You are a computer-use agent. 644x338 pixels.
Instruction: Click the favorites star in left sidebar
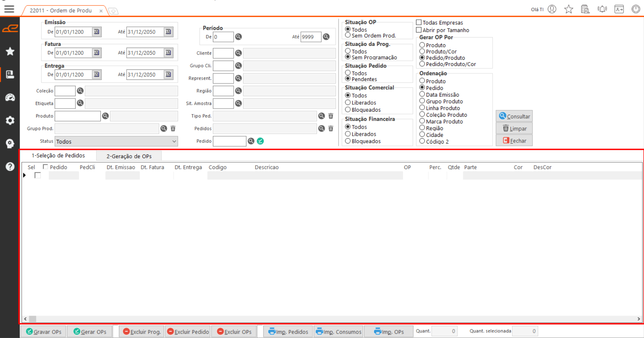[10, 51]
